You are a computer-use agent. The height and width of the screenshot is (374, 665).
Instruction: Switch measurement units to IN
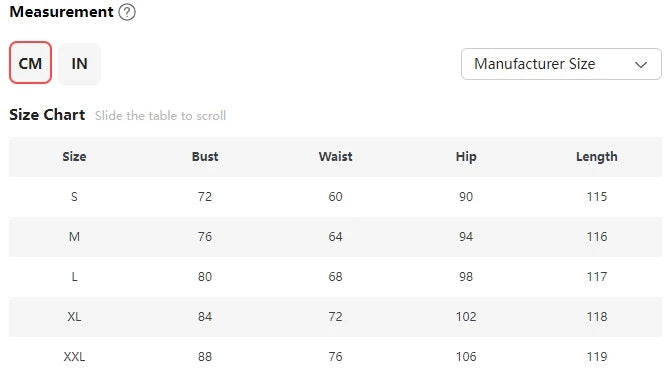[x=79, y=64]
